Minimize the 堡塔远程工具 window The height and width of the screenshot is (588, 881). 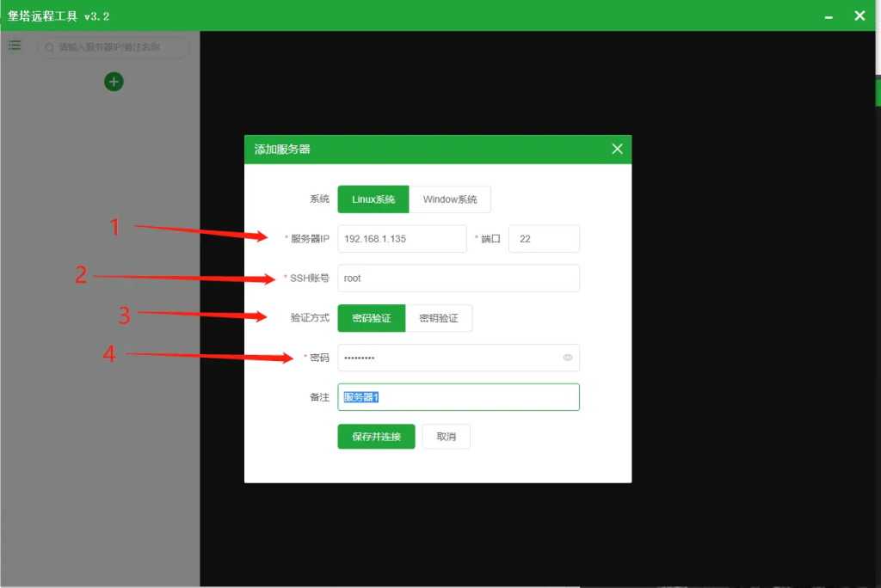tap(829, 16)
